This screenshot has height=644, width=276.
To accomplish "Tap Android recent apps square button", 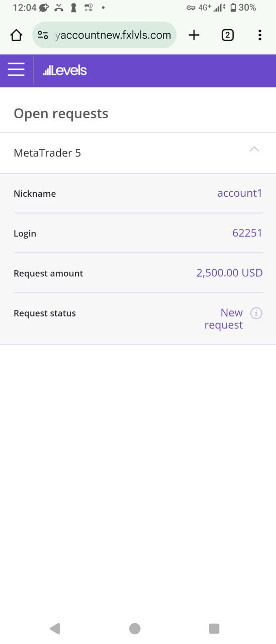I will point(214,628).
